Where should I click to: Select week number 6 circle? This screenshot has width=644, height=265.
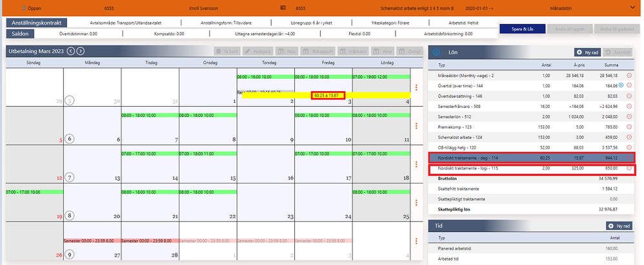coord(70,139)
